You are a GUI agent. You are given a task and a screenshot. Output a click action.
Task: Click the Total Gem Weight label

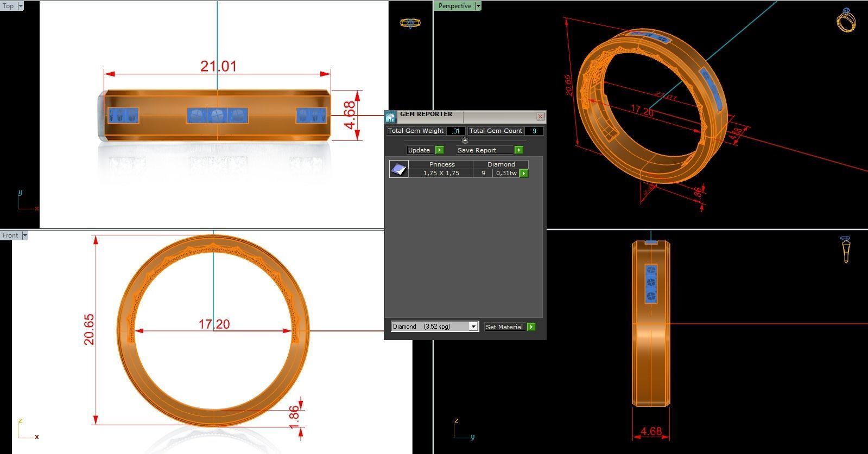point(416,131)
